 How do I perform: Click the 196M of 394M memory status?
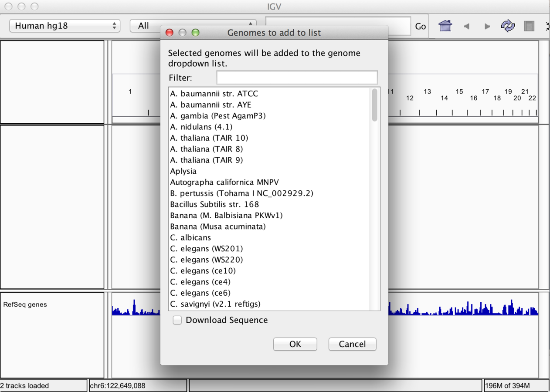click(516, 385)
